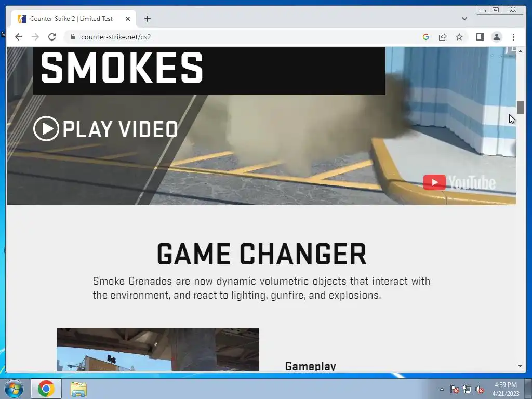Image resolution: width=532 pixels, height=399 pixels.
Task: Click the scroll down arrow
Action: click(520, 366)
